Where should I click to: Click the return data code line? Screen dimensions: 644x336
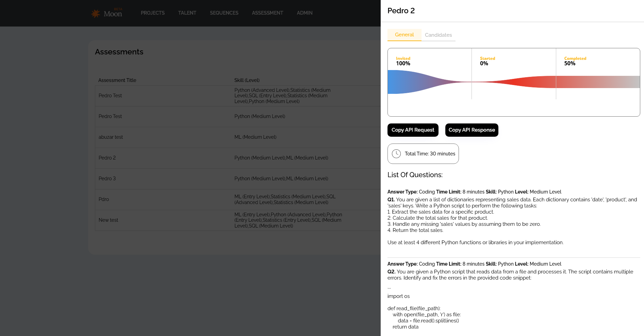[x=406, y=327]
